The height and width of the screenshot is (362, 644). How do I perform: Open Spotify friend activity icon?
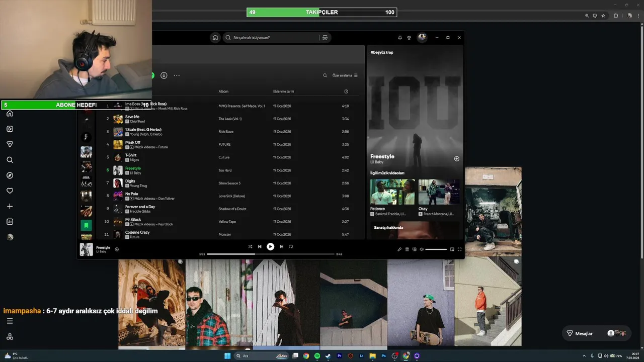click(409, 38)
